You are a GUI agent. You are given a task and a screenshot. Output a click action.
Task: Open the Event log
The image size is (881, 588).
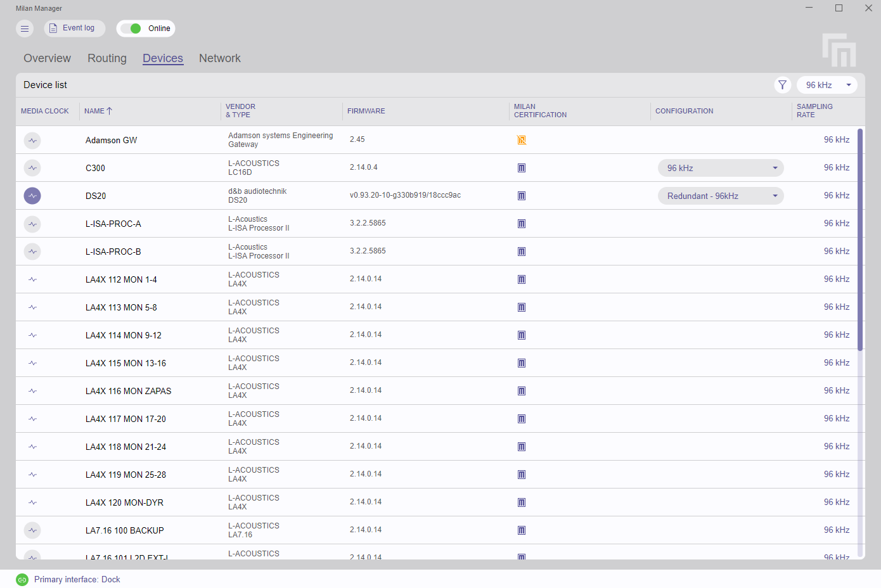coord(74,29)
